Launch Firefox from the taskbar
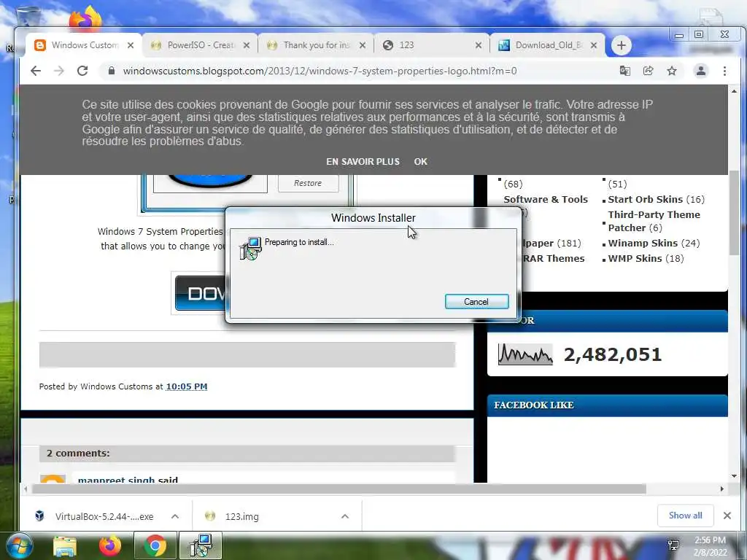 pos(109,545)
